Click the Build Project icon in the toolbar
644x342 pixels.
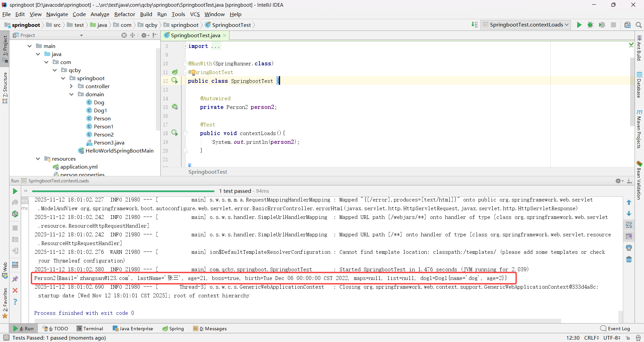click(474, 25)
